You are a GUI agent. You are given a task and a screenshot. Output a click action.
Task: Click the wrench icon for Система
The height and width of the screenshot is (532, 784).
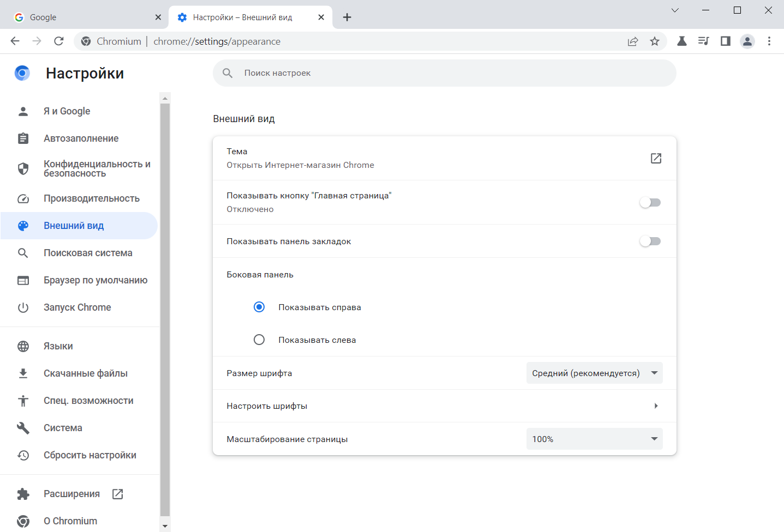tap(23, 428)
